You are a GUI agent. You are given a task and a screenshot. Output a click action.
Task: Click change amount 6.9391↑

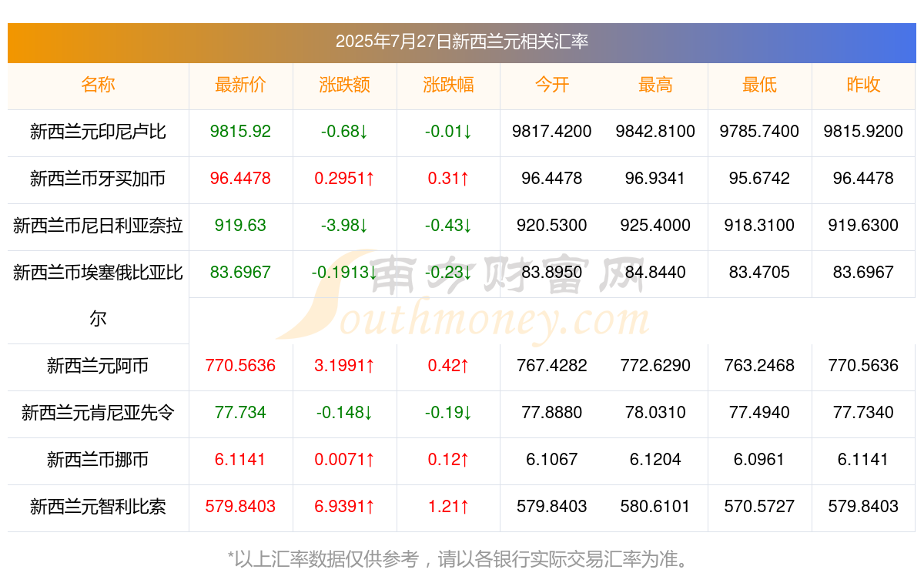(x=344, y=507)
